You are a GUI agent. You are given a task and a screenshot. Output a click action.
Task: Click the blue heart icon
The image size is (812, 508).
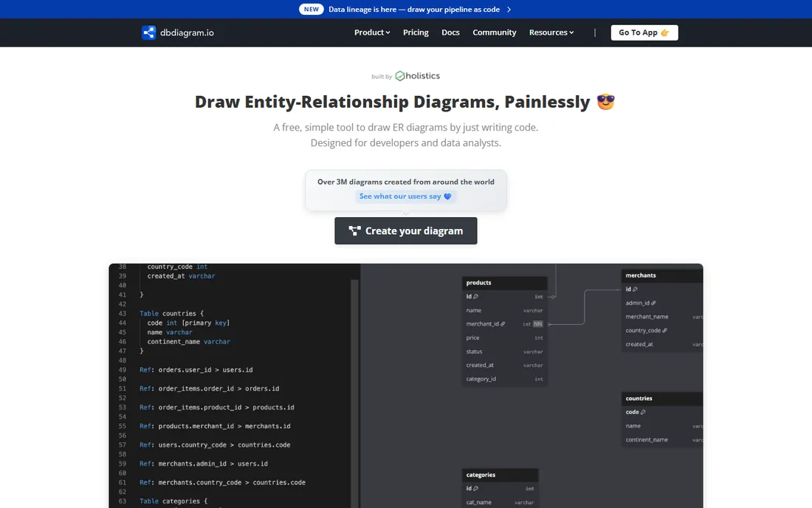447,196
